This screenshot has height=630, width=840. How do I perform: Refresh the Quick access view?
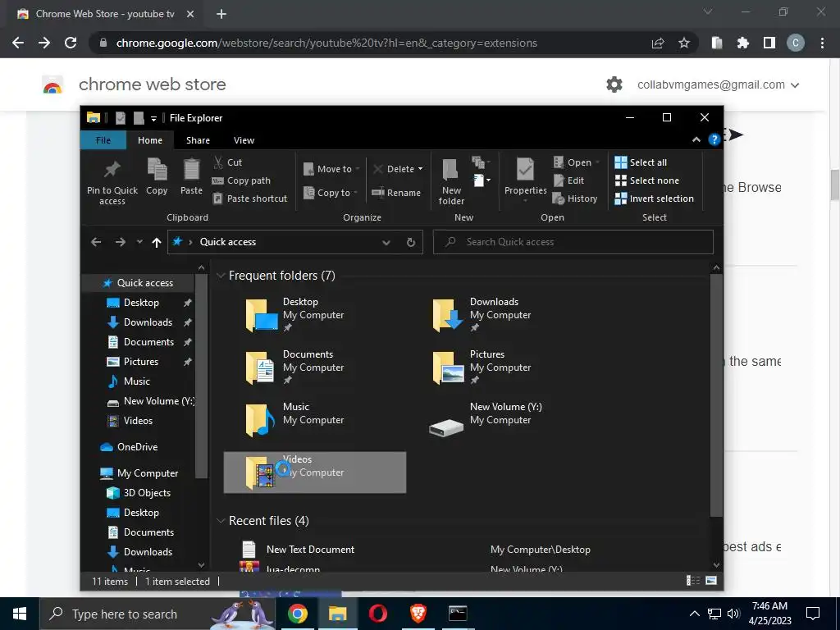411,242
